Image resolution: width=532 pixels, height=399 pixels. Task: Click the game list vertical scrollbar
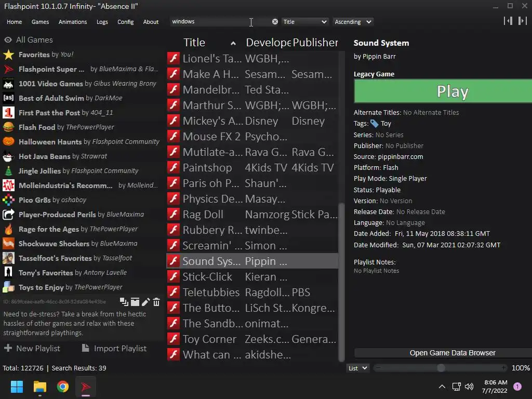(341, 282)
